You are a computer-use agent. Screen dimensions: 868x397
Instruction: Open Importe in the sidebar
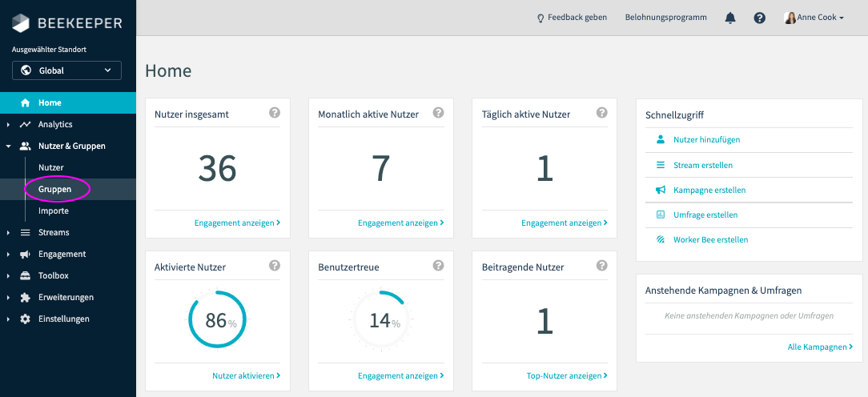54,211
